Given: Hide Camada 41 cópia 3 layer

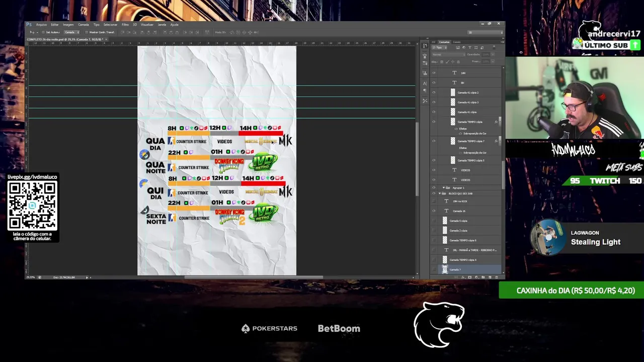Looking at the screenshot, I should (x=434, y=102).
